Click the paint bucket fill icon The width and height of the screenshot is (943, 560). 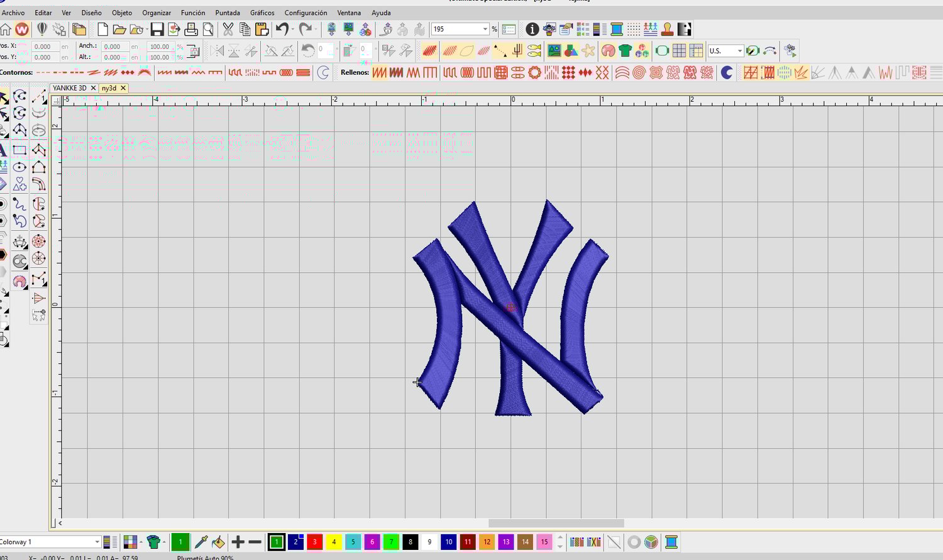point(218,542)
